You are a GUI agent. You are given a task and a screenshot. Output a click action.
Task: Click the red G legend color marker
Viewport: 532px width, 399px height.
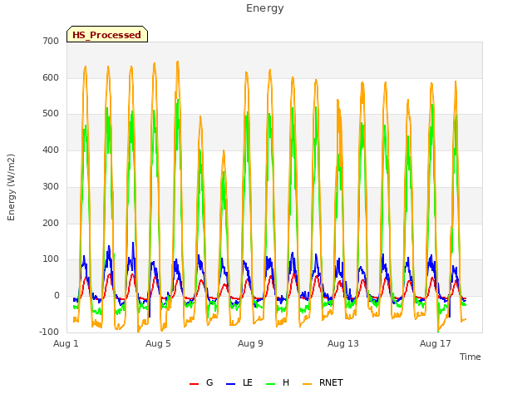click(x=194, y=384)
